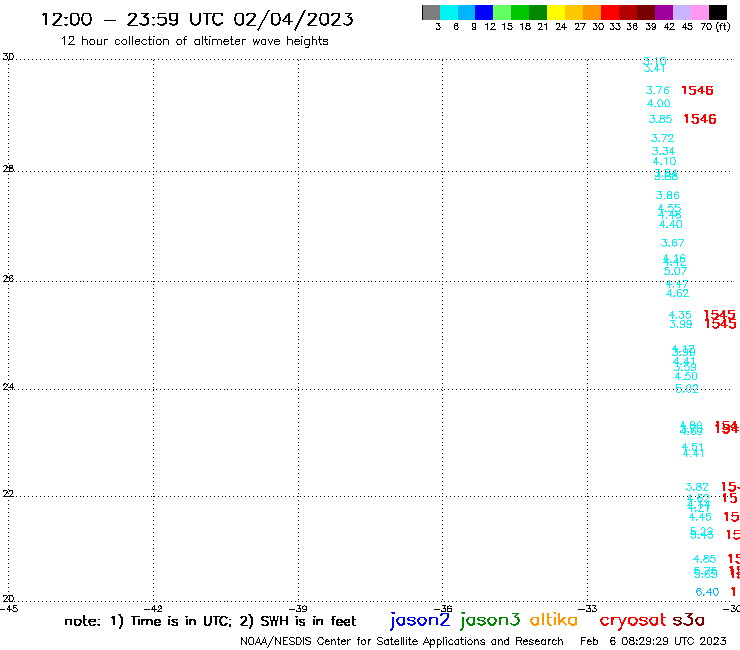
Task: Click the '70 (ft)' legend label
Action: [x=715, y=26]
